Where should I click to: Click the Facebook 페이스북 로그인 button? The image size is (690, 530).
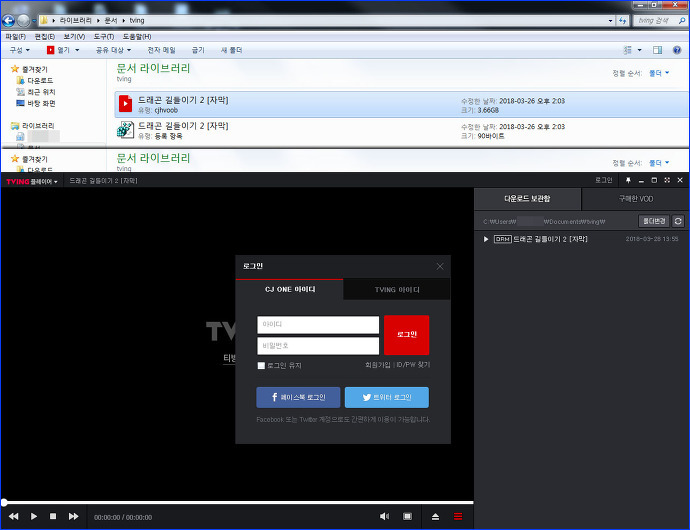coord(298,398)
